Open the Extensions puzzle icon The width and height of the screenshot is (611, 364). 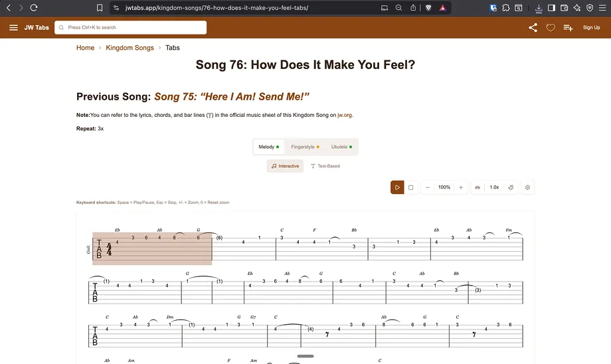coord(506,8)
